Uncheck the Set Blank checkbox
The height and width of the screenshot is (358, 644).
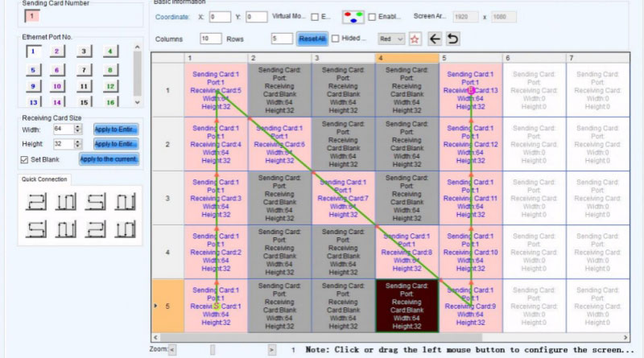pyautogui.click(x=24, y=160)
